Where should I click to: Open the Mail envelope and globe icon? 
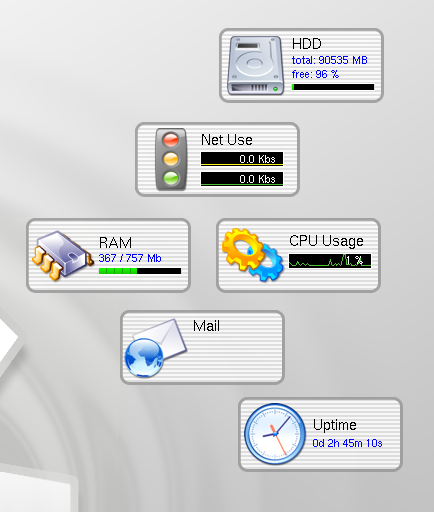point(155,348)
